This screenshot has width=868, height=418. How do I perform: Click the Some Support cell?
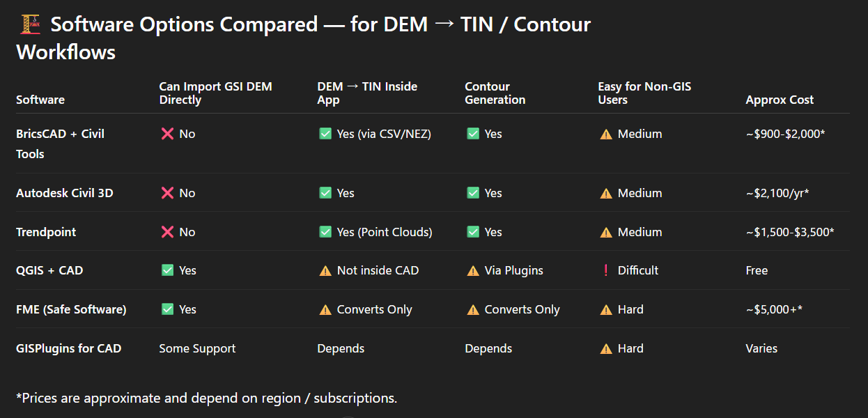[x=197, y=348]
